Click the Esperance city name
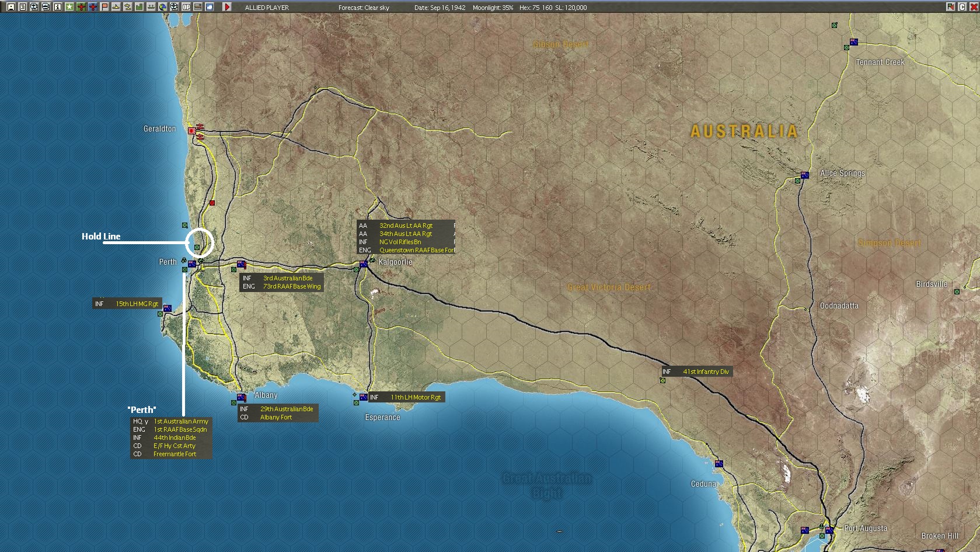The width and height of the screenshot is (980, 552). (382, 417)
